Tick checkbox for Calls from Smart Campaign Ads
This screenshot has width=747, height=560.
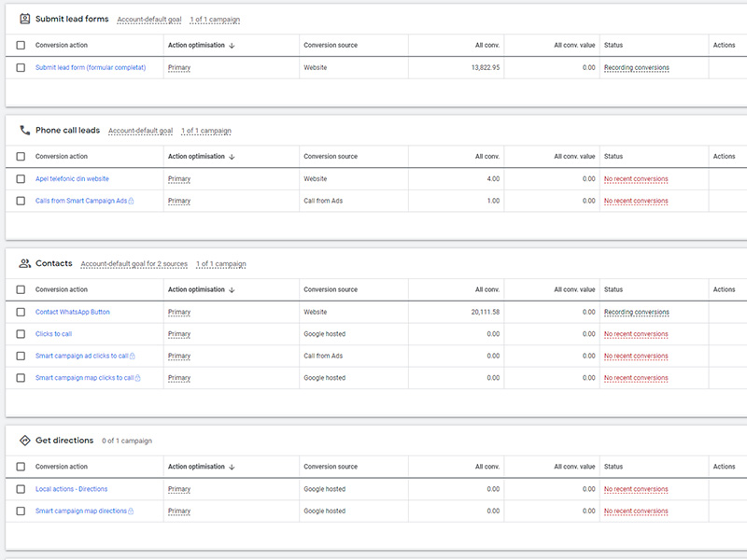pyautogui.click(x=21, y=201)
